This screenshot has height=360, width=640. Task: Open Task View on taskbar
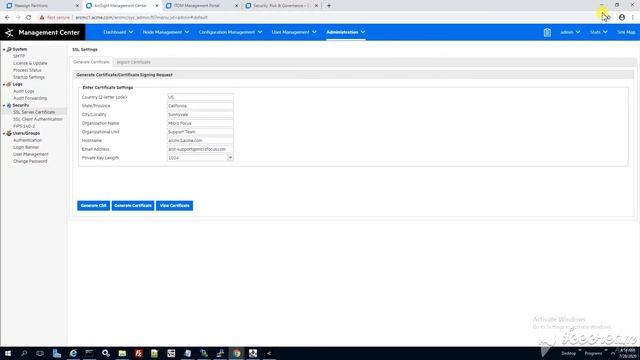pyautogui.click(x=40, y=353)
